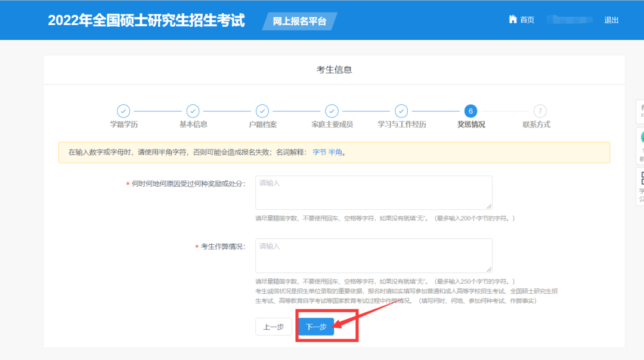The width and height of the screenshot is (644, 360).
Task: Focus the 奖励或处分 text area
Action: (x=374, y=193)
